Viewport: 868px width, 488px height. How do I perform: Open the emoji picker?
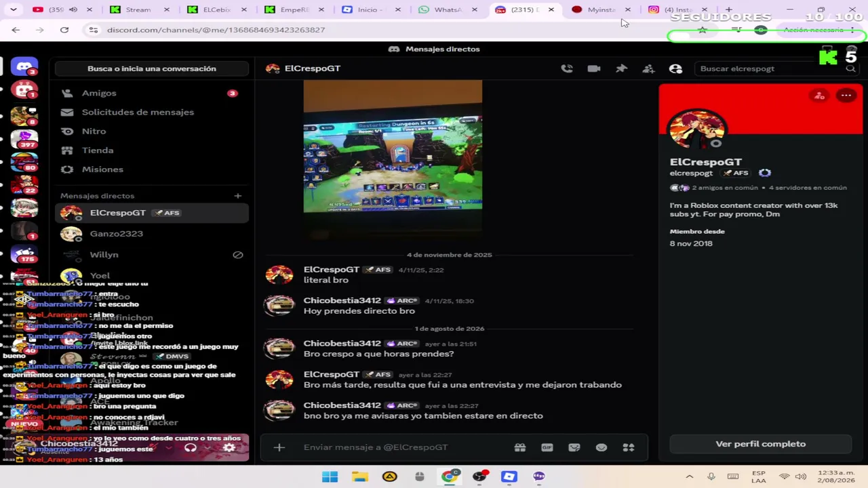tap(601, 447)
